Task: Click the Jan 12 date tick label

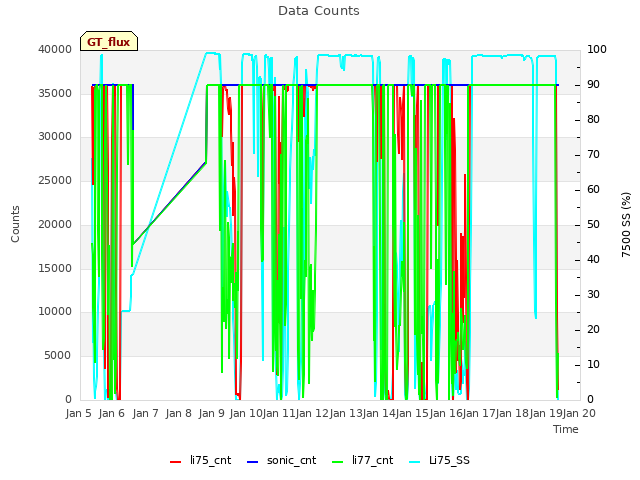Action: (312, 413)
